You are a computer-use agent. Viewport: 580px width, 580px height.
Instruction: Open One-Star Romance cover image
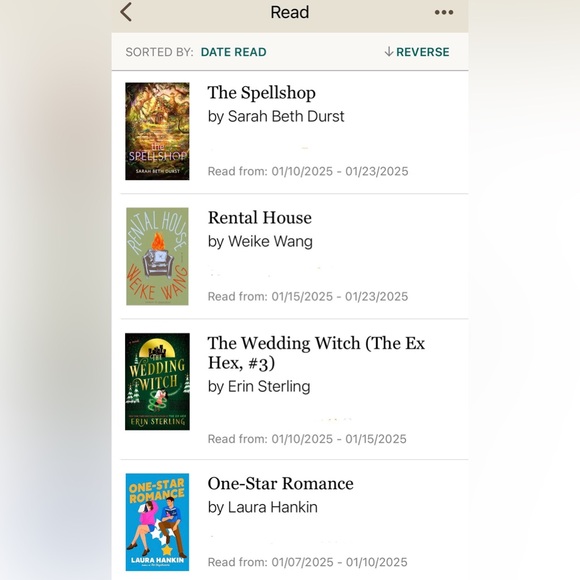[157, 522]
